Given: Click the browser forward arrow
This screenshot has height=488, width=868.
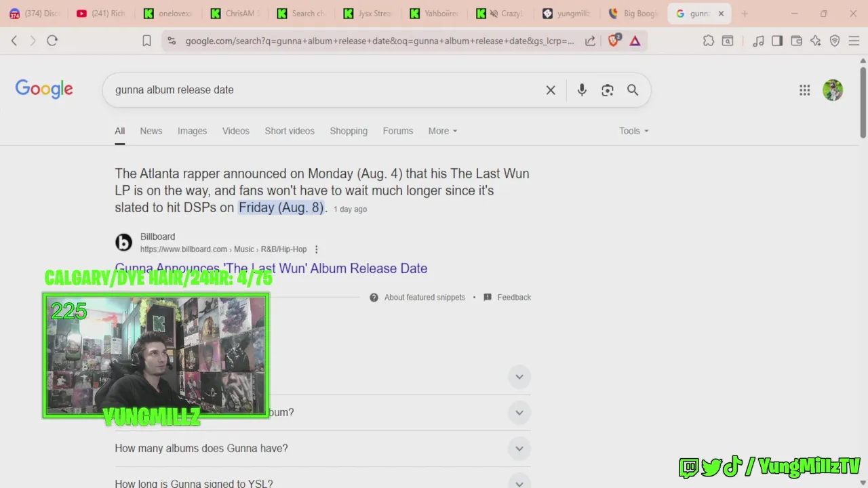Looking at the screenshot, I should 33,41.
